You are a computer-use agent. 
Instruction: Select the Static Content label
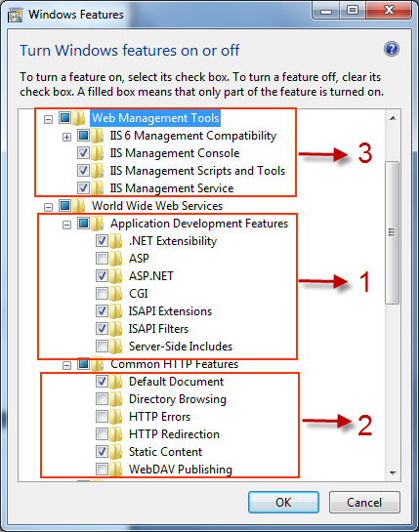[x=165, y=452]
